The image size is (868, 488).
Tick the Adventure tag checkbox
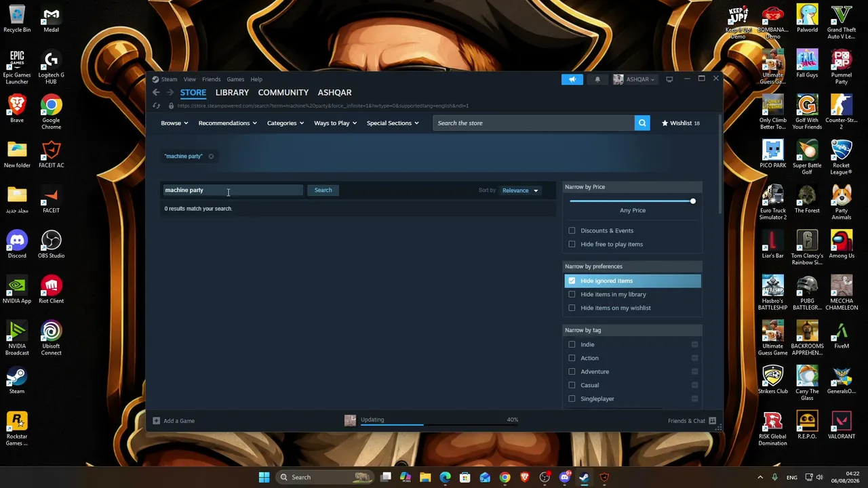click(572, 371)
